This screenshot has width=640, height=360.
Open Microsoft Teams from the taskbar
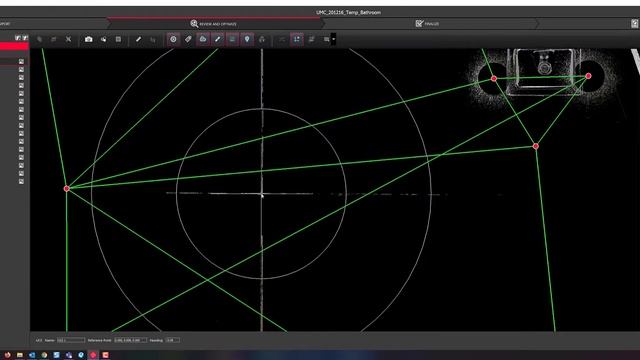point(69,355)
